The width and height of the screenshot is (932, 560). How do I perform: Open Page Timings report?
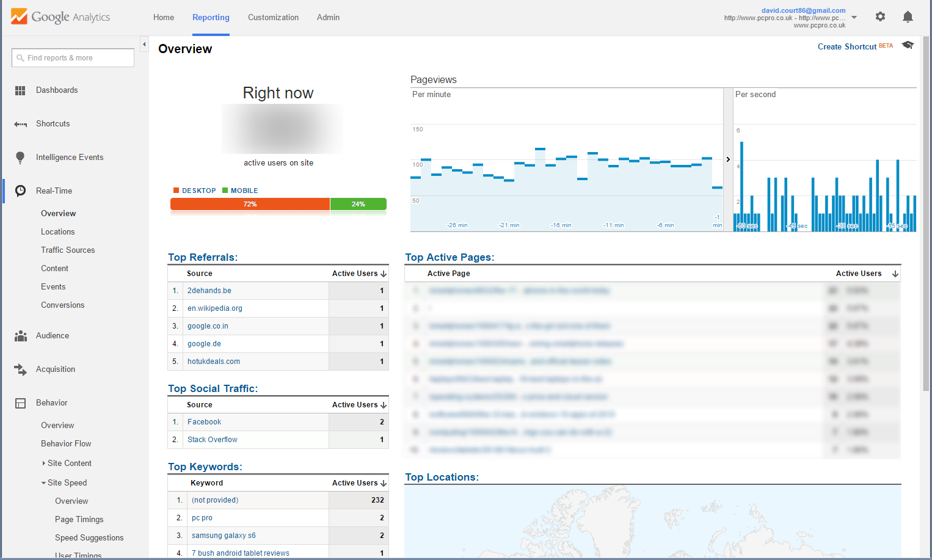pyautogui.click(x=79, y=520)
